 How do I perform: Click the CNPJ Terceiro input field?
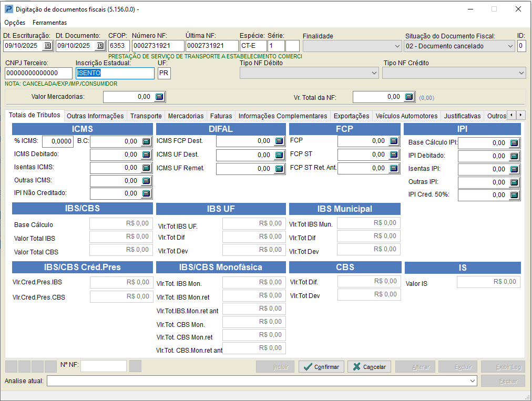[38, 73]
